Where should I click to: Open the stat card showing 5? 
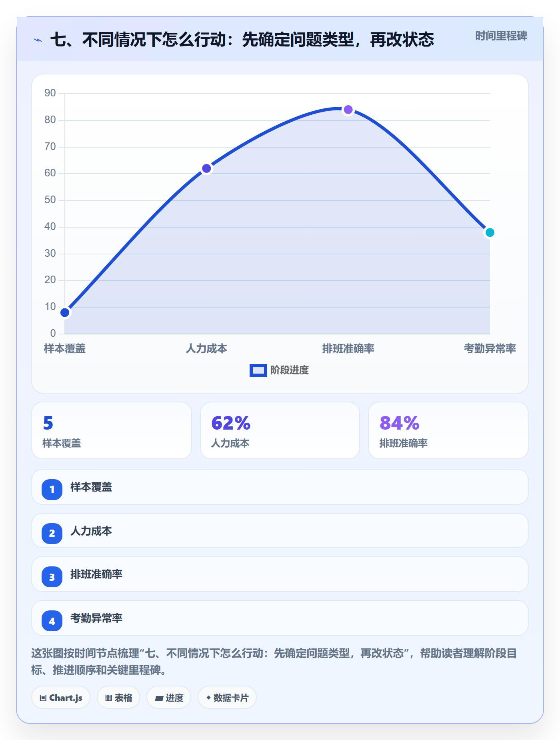click(x=112, y=430)
